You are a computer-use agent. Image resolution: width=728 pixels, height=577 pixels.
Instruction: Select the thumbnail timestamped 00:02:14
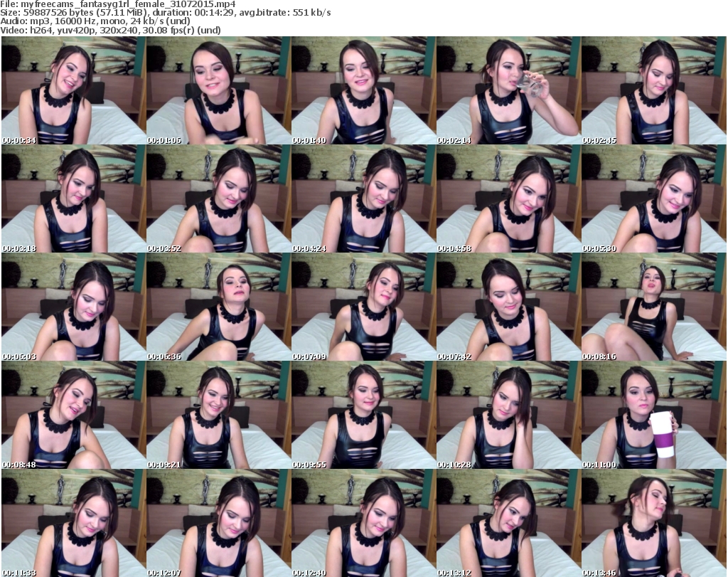pos(509,90)
